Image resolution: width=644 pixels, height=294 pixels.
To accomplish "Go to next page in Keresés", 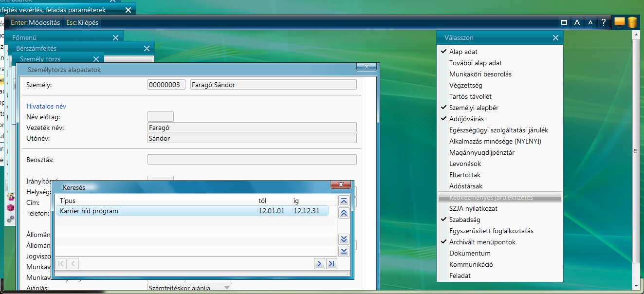I will (x=319, y=263).
